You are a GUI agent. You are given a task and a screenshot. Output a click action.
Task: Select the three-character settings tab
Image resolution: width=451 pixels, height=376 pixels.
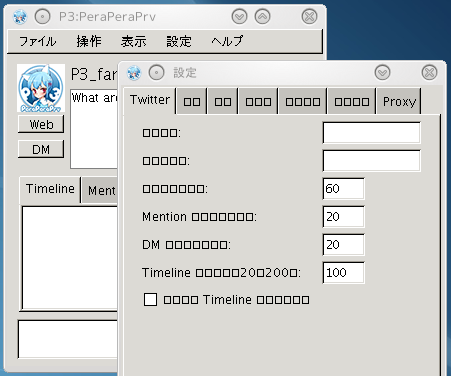point(258,101)
